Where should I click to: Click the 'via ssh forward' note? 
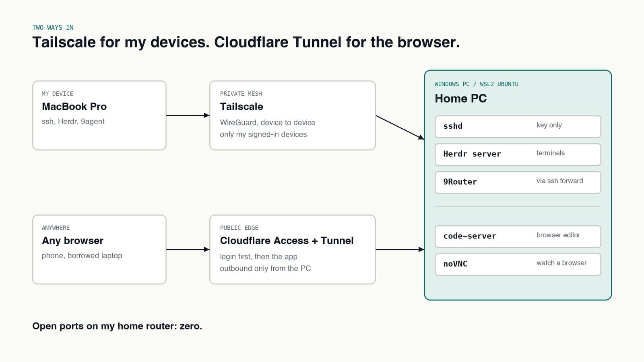[x=559, y=181]
